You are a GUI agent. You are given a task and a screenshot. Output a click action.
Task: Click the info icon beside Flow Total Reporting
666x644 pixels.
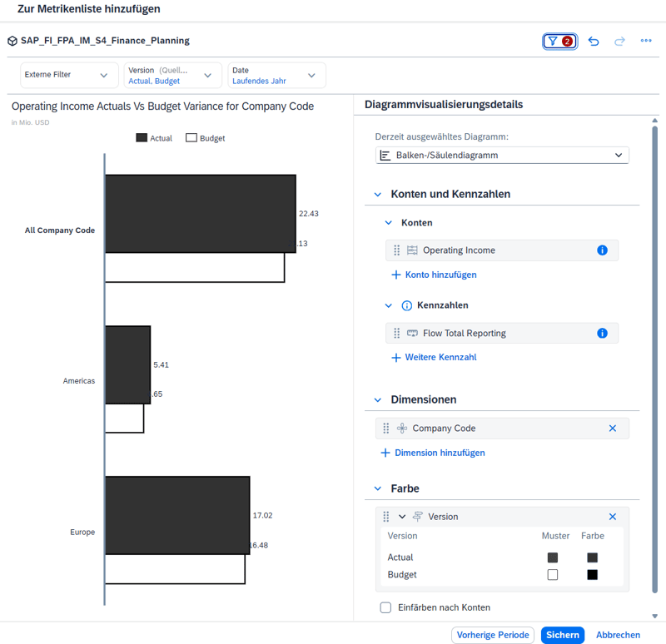pyautogui.click(x=602, y=333)
